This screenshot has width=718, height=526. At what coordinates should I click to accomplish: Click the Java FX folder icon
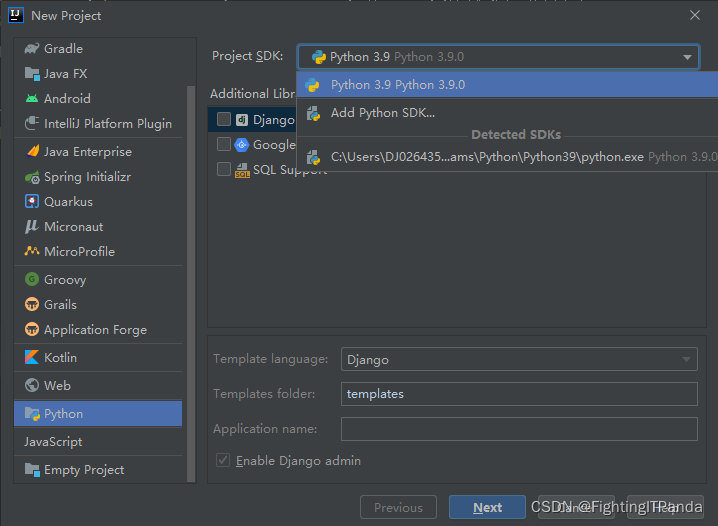32,74
